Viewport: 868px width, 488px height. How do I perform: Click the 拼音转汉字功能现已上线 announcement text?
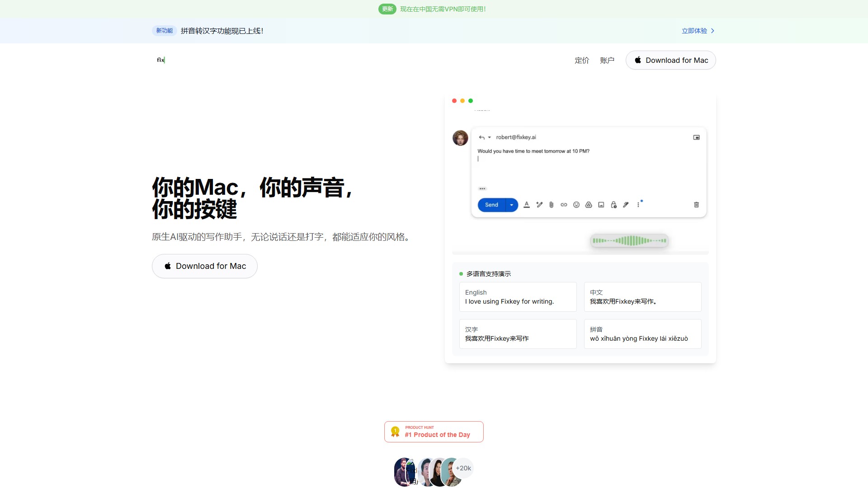222,31
